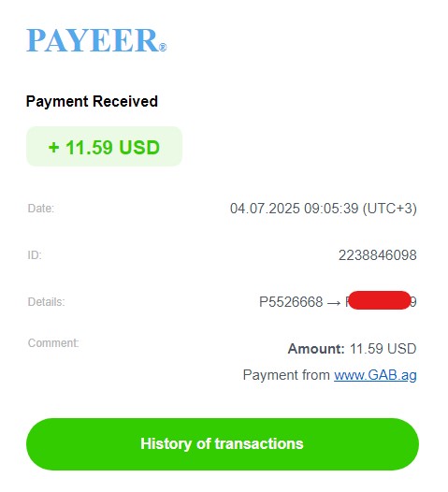Screen dimensions: 448x492
Task: Click the (UTC+3) timezone text
Action: pyautogui.click(x=390, y=209)
